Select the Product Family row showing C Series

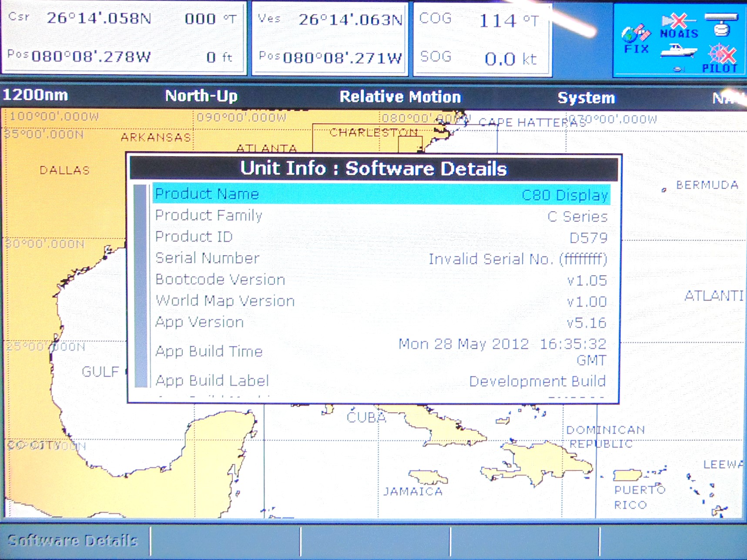pyautogui.click(x=381, y=216)
